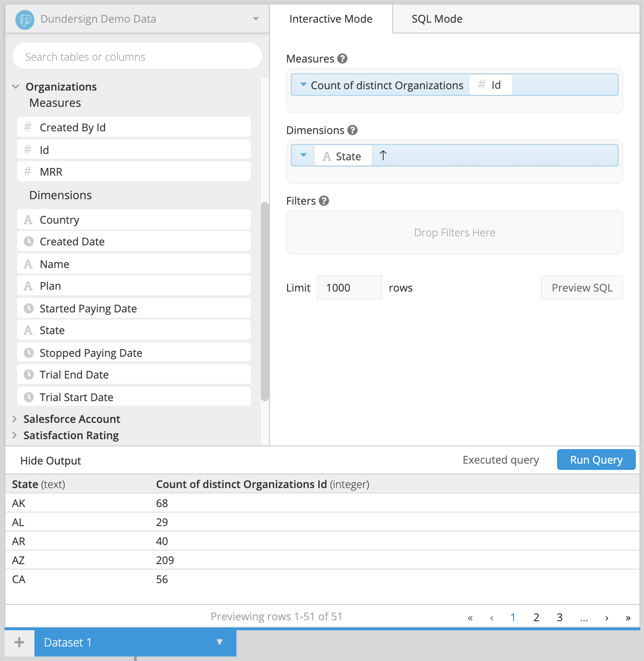Click the Count of distinct Organizations Id header

[x=263, y=484]
